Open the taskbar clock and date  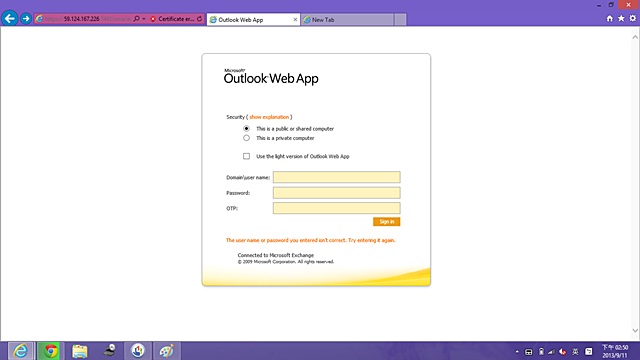pyautogui.click(x=615, y=351)
